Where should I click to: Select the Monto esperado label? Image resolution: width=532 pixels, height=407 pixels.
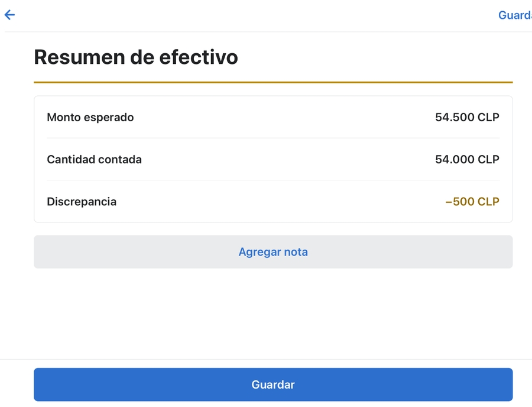click(90, 118)
